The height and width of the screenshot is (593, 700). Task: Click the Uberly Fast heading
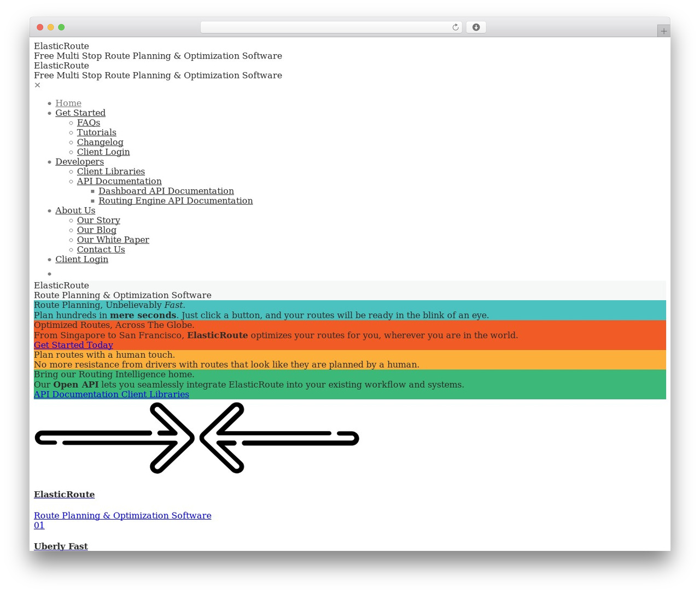[61, 546]
